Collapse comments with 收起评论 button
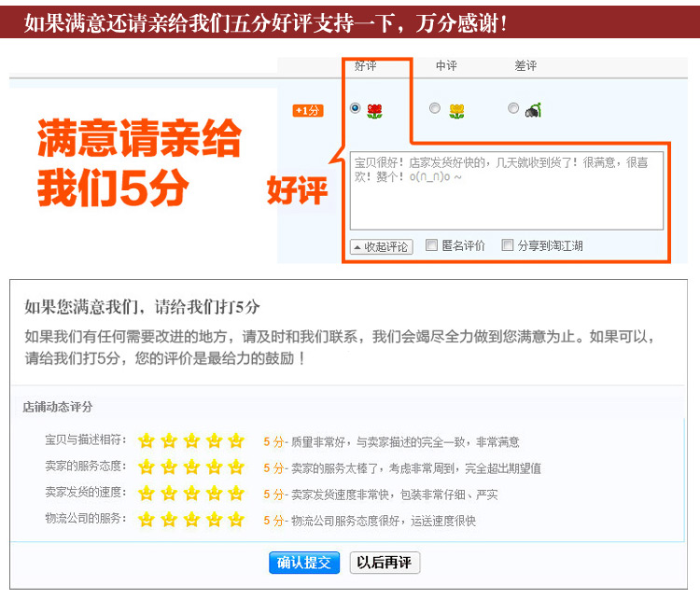The height and width of the screenshot is (599, 700). (x=382, y=246)
